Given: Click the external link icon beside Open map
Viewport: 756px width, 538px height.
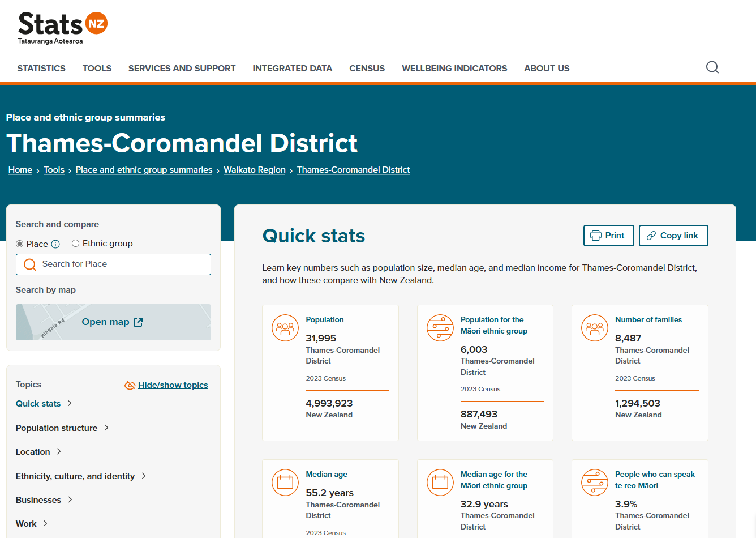Looking at the screenshot, I should coord(138,322).
